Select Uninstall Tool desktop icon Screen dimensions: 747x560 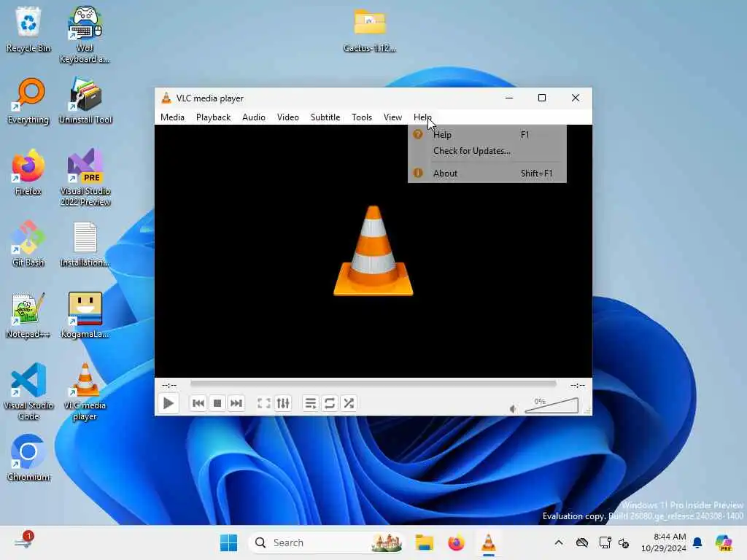point(85,101)
